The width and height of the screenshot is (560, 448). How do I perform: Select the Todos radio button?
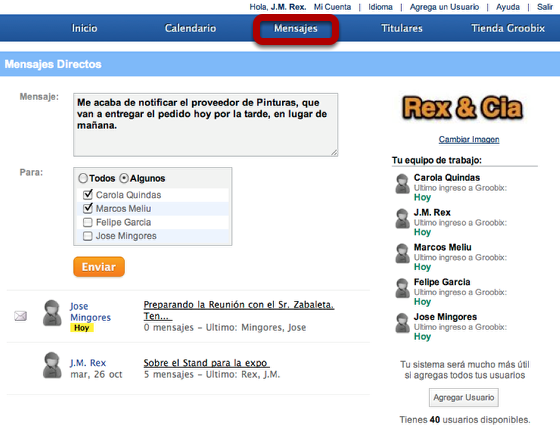[83, 178]
